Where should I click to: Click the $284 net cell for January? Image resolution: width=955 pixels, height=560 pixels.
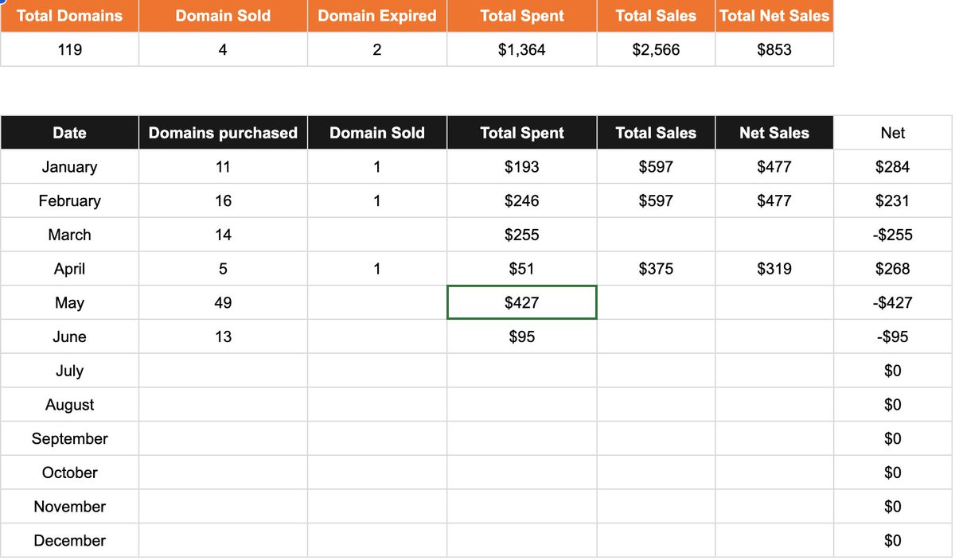893,167
